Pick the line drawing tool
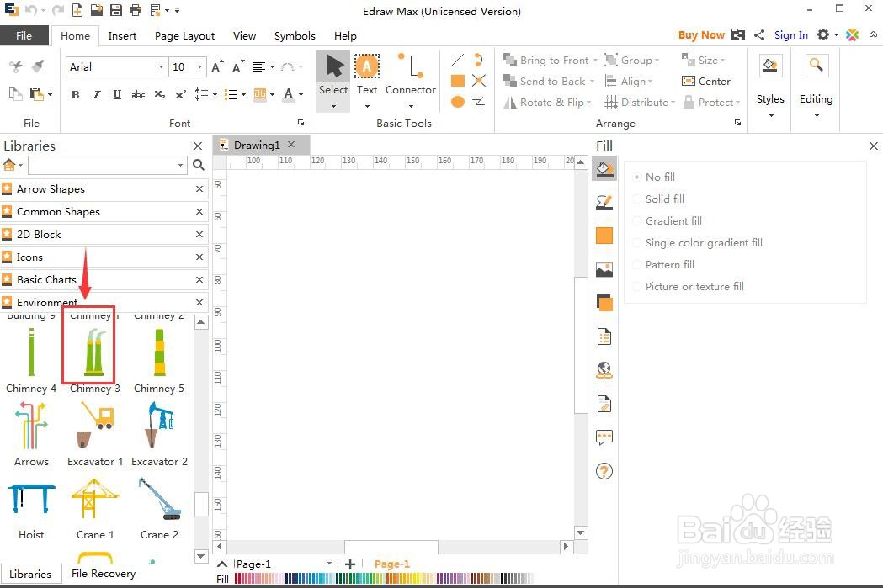 458,60
